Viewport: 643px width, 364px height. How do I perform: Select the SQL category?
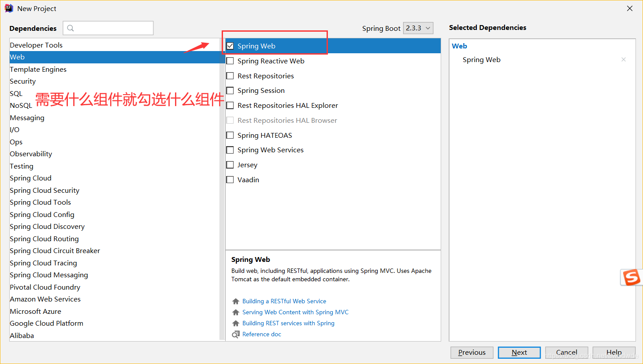(x=114, y=93)
